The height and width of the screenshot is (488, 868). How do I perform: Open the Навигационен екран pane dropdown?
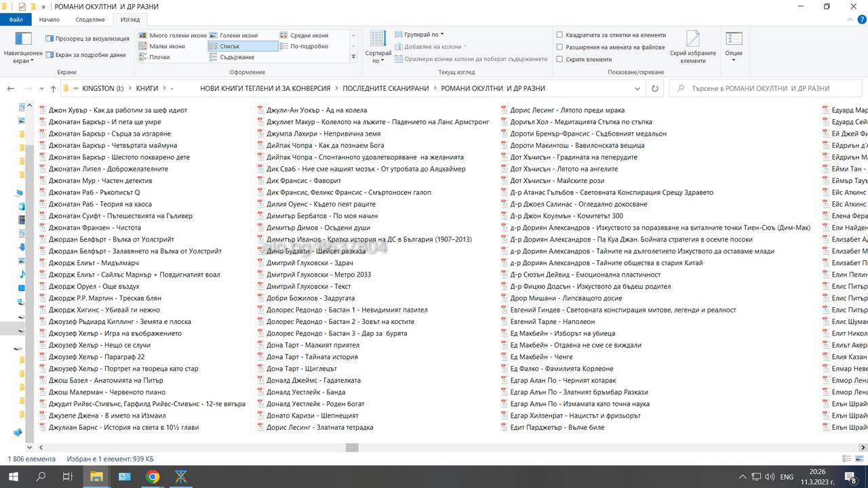pos(23,47)
